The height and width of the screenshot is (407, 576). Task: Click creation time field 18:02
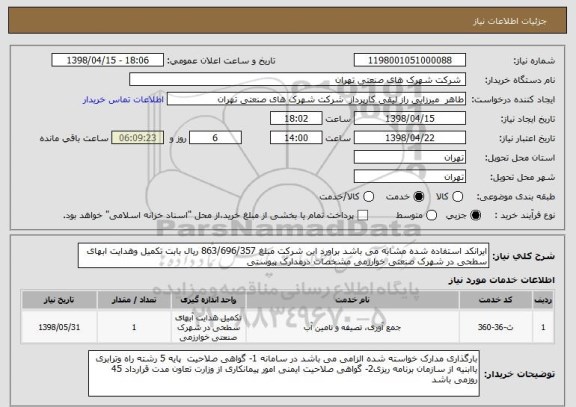[296, 119]
